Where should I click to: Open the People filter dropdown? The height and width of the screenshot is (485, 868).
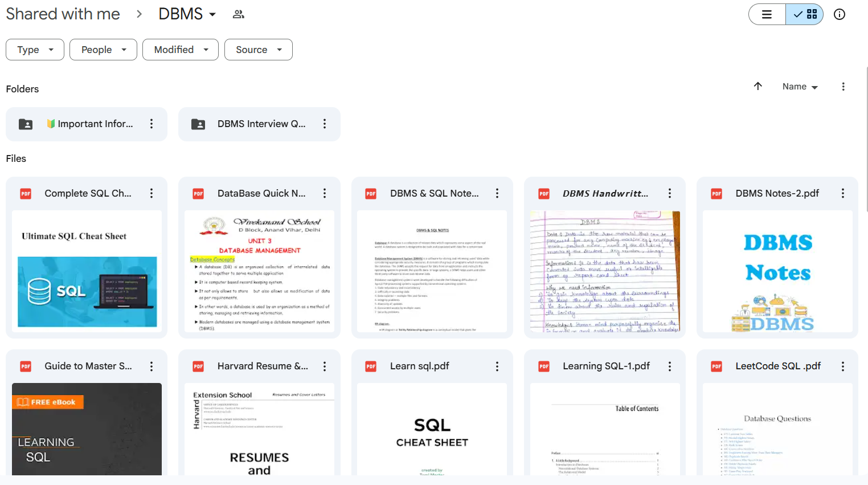coord(103,50)
